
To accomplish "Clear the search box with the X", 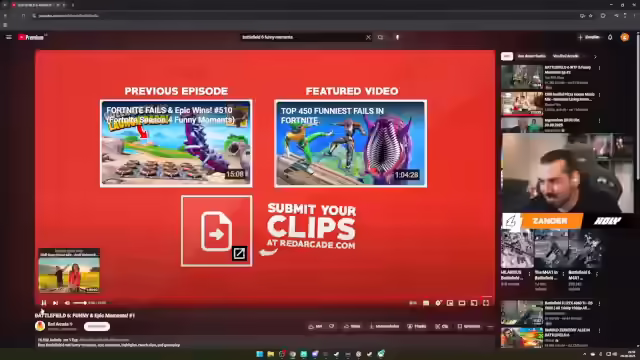I will pyautogui.click(x=368, y=37).
